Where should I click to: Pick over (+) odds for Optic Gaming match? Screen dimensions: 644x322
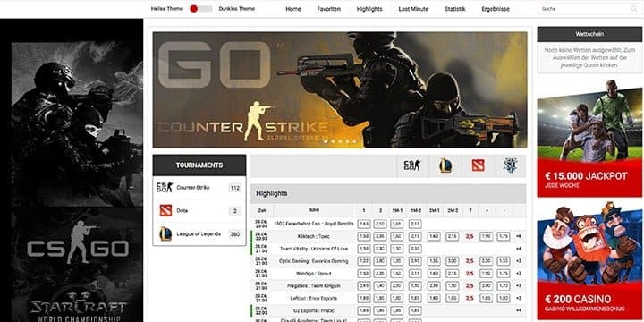tap(487, 261)
